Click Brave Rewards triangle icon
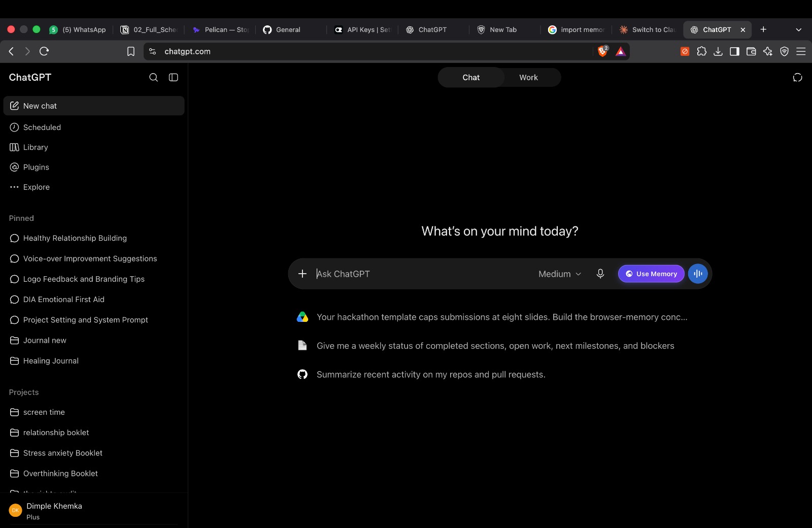Image resolution: width=812 pixels, height=528 pixels. pos(621,51)
